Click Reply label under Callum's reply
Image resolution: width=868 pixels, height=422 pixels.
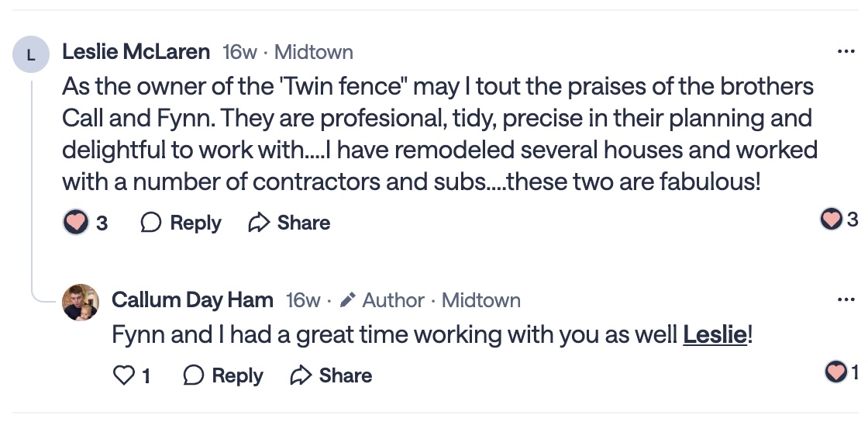[237, 375]
